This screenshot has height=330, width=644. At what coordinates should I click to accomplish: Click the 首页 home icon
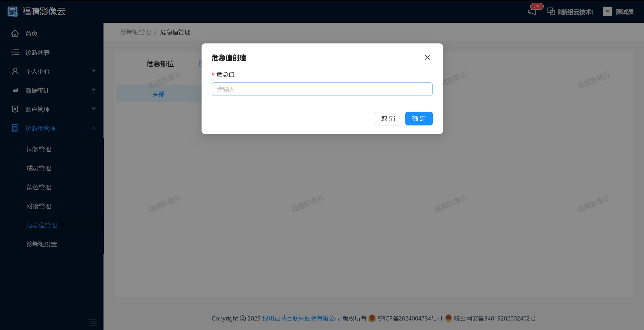(15, 34)
